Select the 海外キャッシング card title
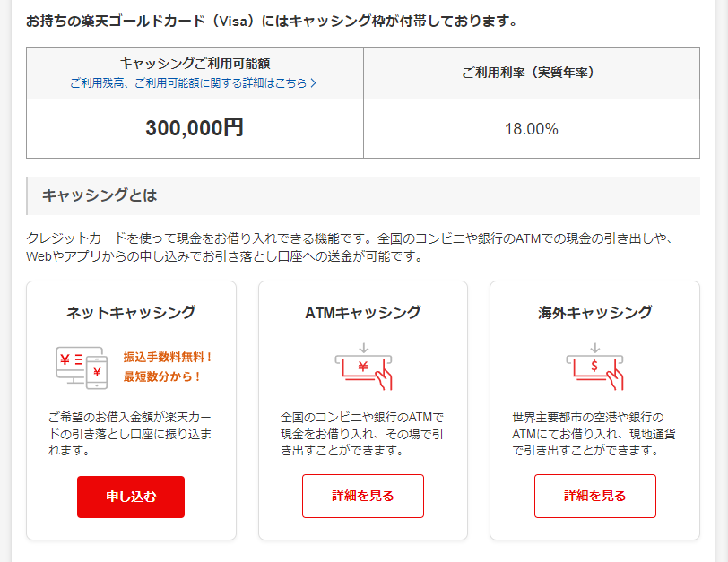 click(x=595, y=312)
